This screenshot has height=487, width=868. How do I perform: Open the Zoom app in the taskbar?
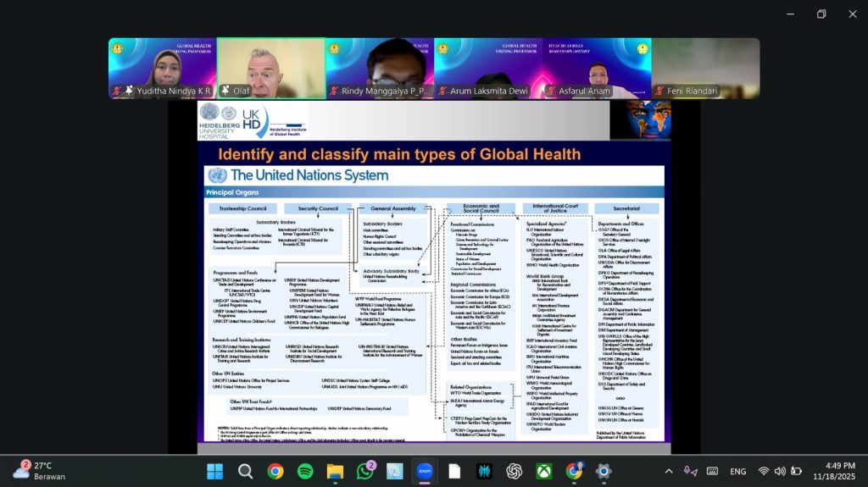pyautogui.click(x=424, y=471)
